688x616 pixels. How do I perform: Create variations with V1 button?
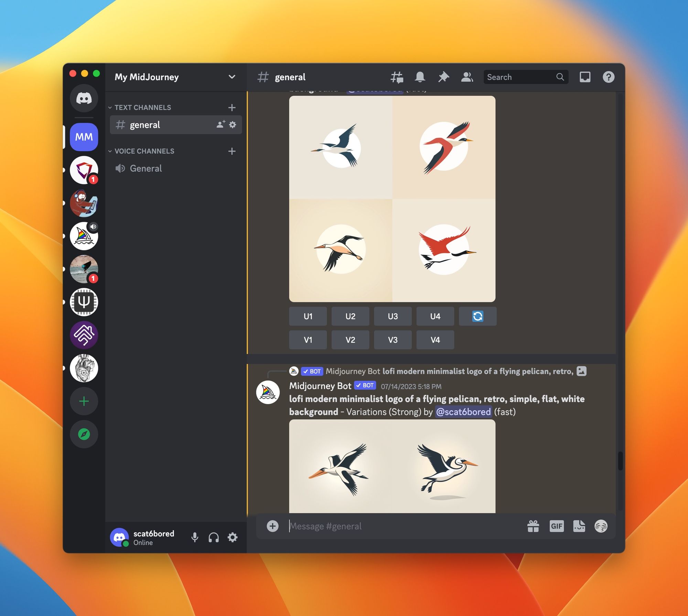tap(308, 340)
